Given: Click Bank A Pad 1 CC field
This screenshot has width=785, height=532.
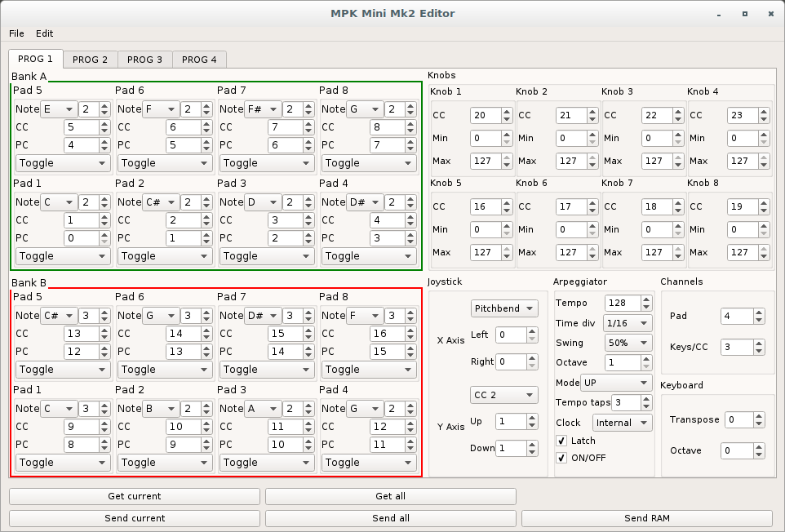Looking at the screenshot, I should coord(81,220).
